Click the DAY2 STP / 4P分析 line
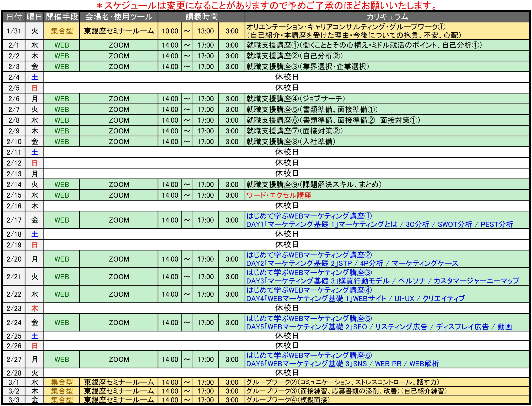 352,263
